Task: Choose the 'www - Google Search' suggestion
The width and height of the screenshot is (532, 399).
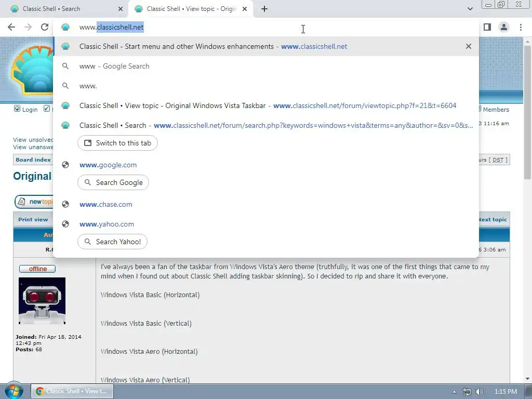Action: pos(266,66)
